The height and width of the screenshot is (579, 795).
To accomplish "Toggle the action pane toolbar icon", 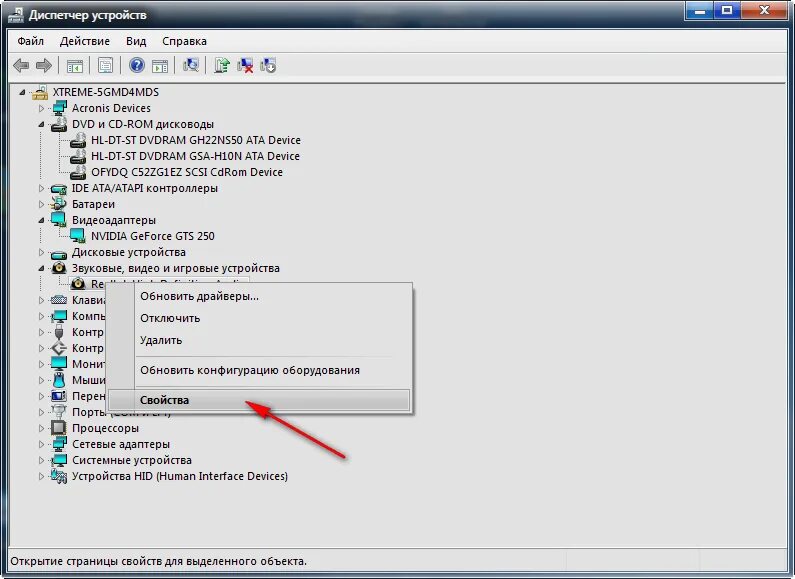I will (160, 65).
